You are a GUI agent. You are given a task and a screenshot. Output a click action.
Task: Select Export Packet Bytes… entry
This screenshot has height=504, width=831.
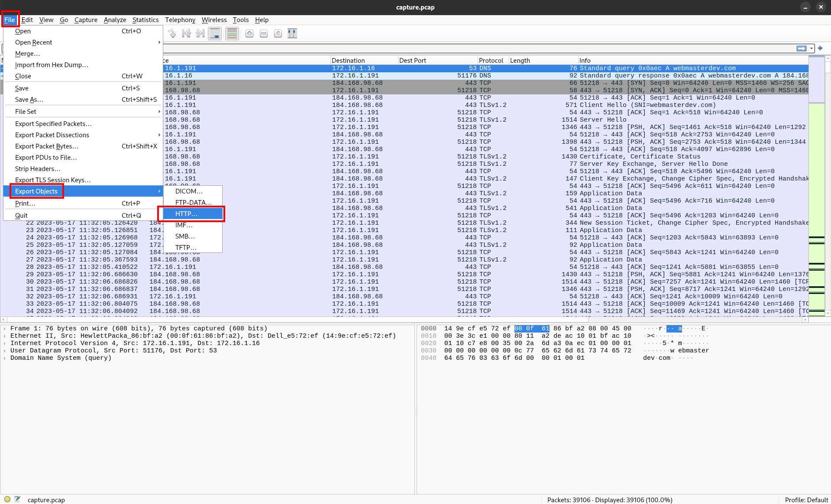83,146
